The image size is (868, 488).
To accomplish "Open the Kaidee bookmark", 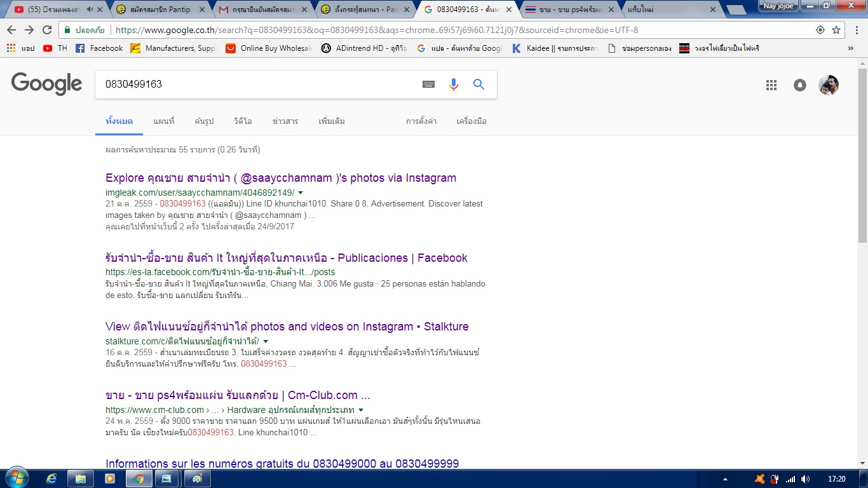I will click(x=555, y=48).
